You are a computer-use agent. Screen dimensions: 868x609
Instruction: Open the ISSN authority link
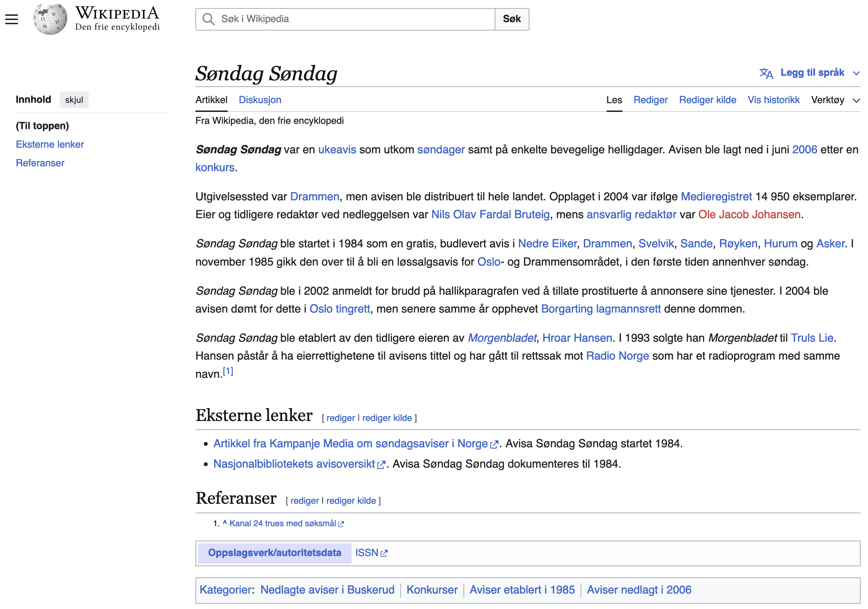pyautogui.click(x=367, y=554)
